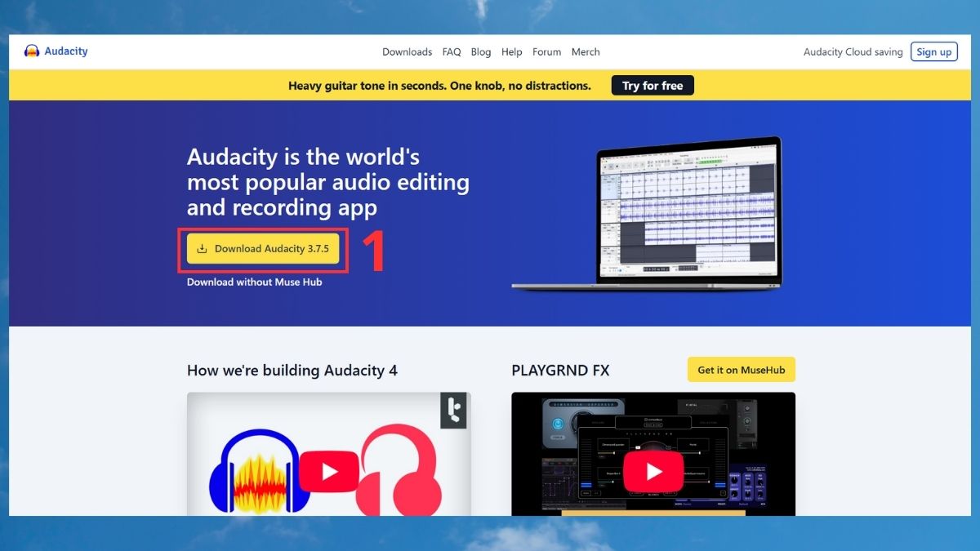Click the 'Heavy guitar tone in seconds' banner text

click(x=439, y=86)
